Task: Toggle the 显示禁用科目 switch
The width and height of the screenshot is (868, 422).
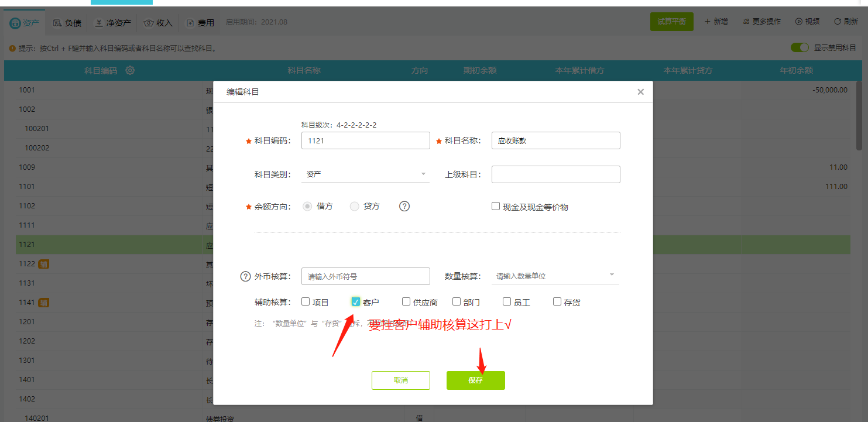Action: pos(799,47)
